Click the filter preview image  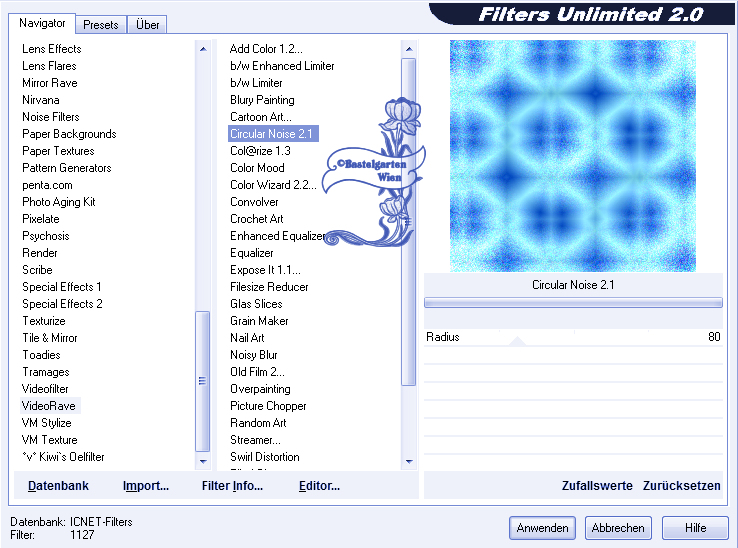click(x=573, y=156)
